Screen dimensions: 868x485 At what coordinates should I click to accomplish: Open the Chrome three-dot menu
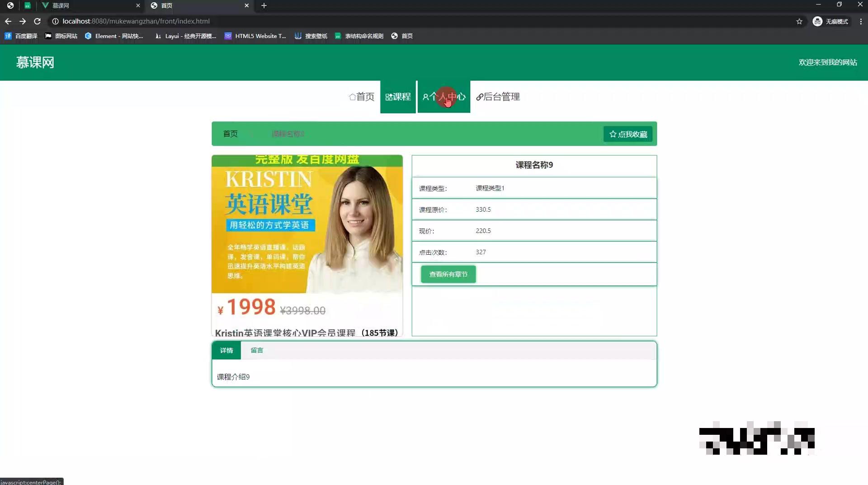[x=860, y=21]
